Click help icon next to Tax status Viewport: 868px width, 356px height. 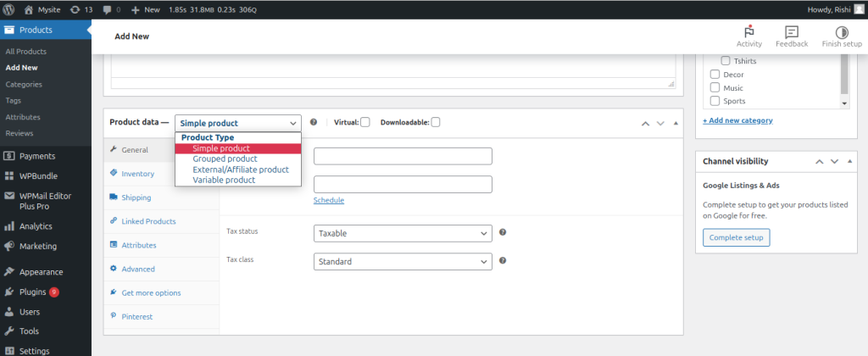pyautogui.click(x=503, y=232)
